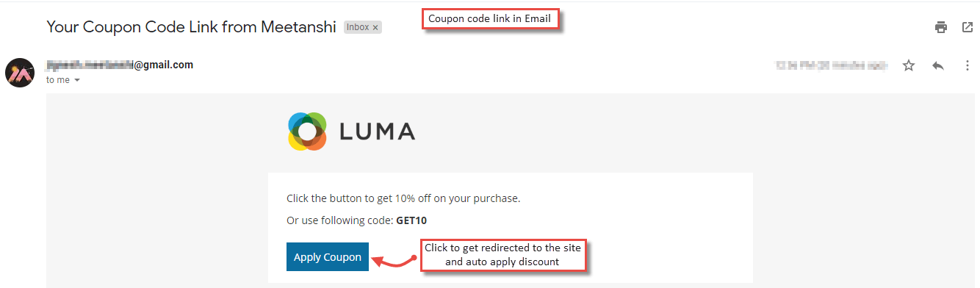This screenshot has height=288, width=980.
Task: Click the Apply Coupon button
Action: click(x=328, y=257)
